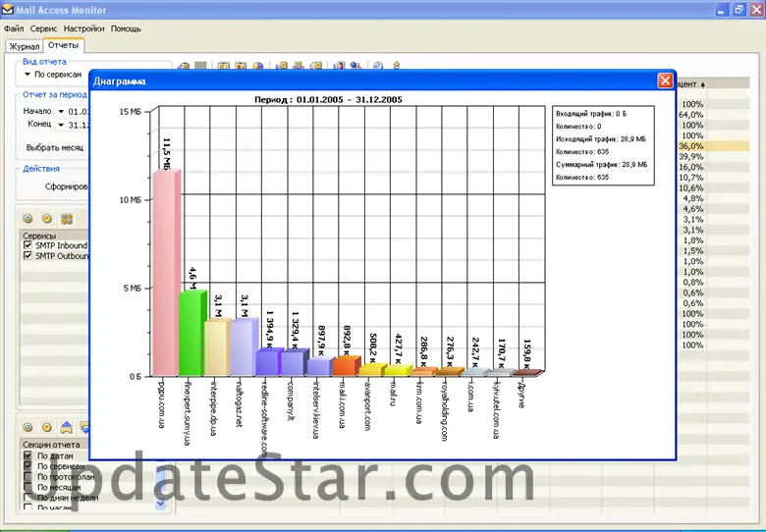
Task: Click the redline-software.com axis label
Action: [x=264, y=418]
